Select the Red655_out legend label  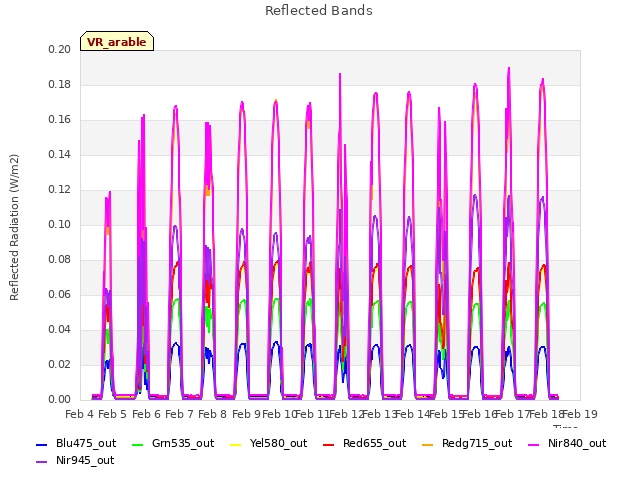coord(374,443)
